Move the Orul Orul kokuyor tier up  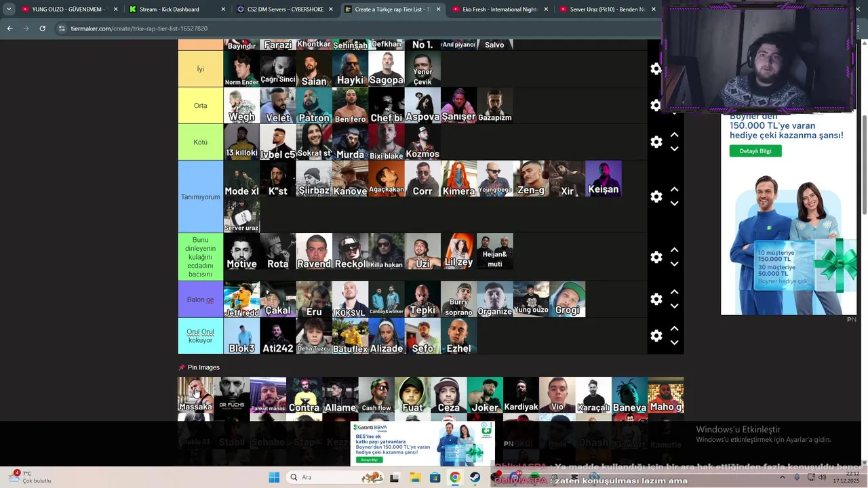pyautogui.click(x=674, y=329)
